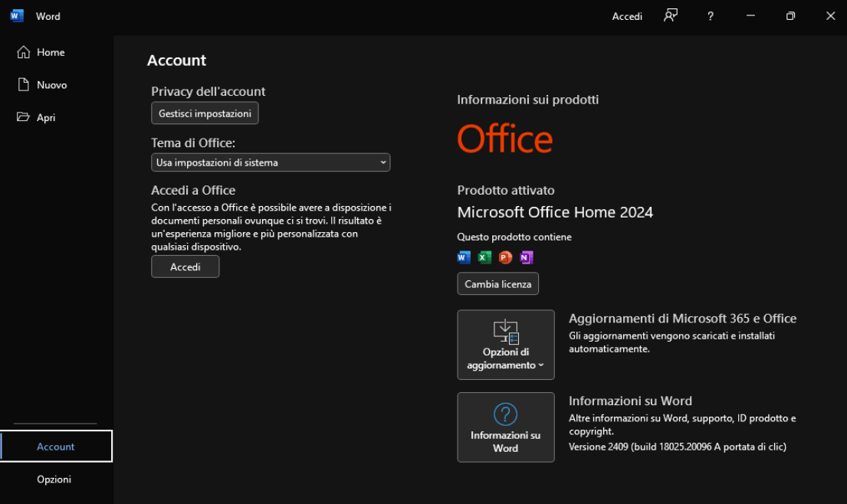Viewport: 847px width, 504px height.
Task: Open the Informazioni su Word button
Action: point(506,427)
